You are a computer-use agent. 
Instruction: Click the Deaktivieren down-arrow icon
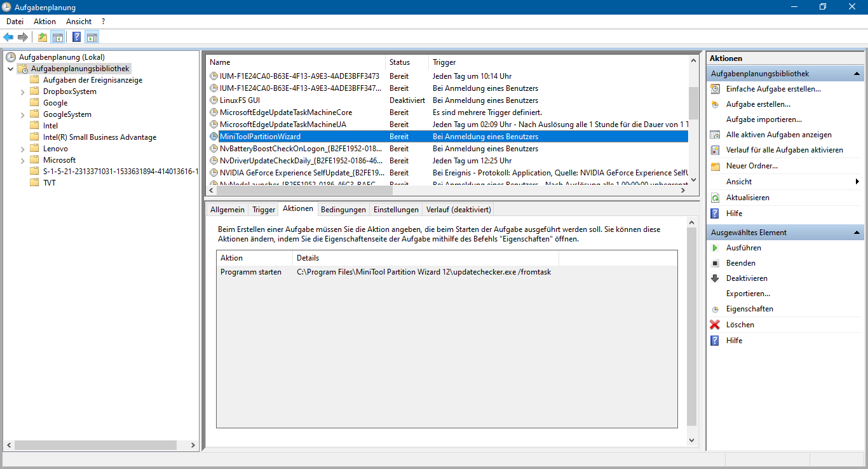715,278
